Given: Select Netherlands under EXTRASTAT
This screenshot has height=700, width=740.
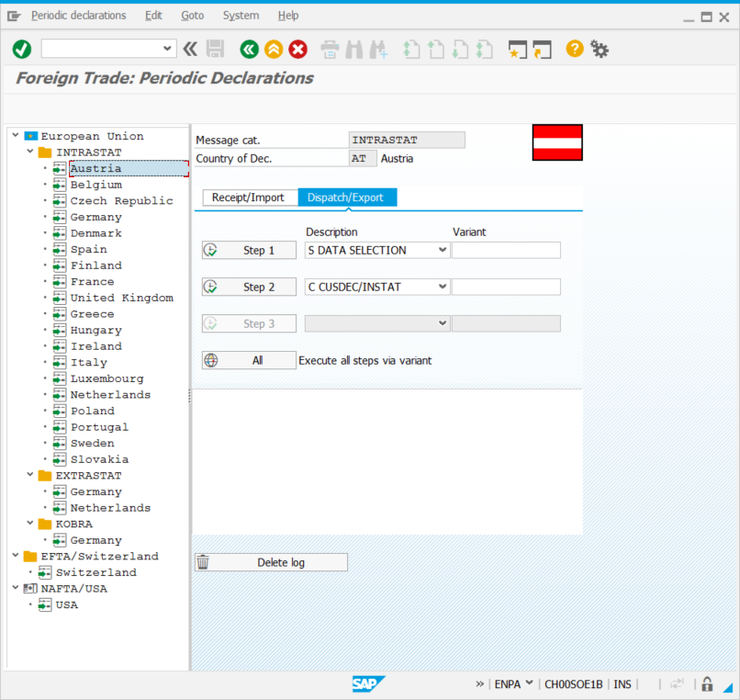Looking at the screenshot, I should click(x=111, y=508).
